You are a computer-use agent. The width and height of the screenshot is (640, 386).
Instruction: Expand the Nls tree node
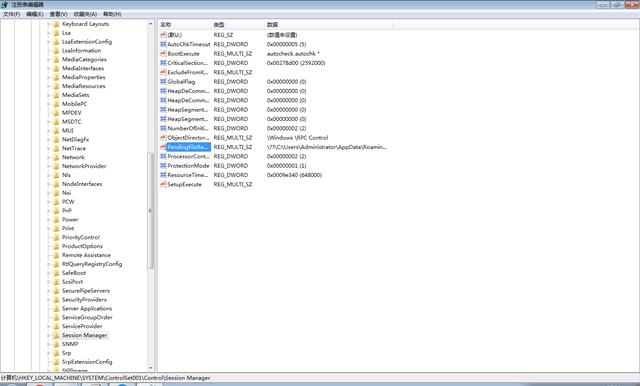point(49,175)
